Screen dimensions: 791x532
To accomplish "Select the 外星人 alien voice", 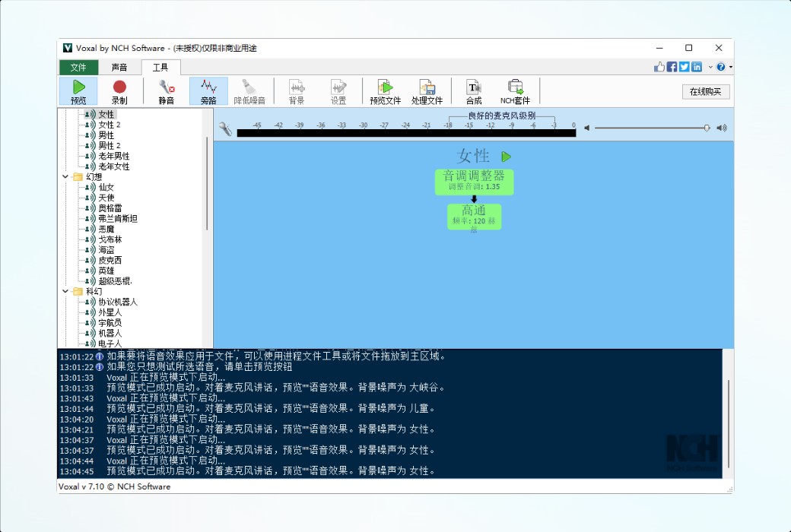I will (110, 312).
